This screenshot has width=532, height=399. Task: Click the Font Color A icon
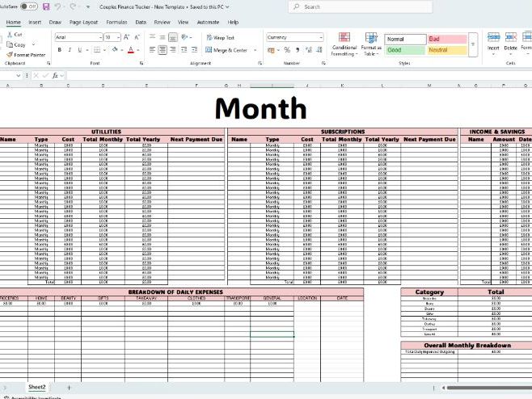tap(131, 50)
